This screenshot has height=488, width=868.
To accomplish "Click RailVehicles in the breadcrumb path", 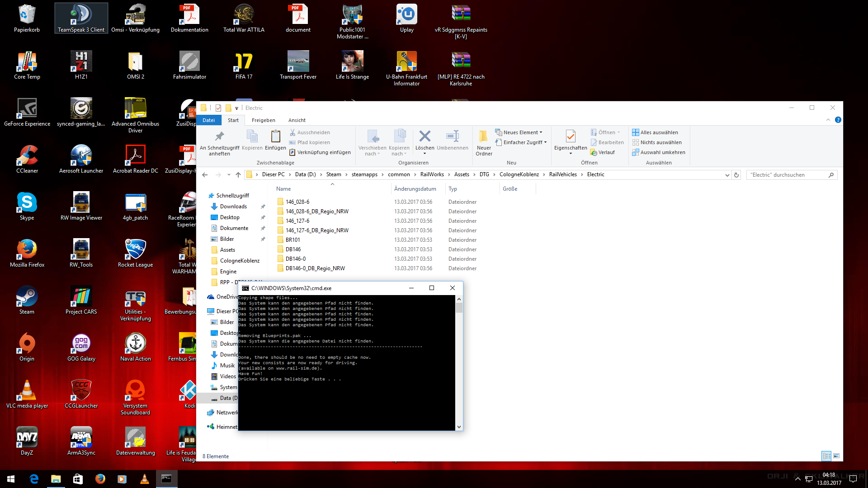I will pyautogui.click(x=563, y=174).
